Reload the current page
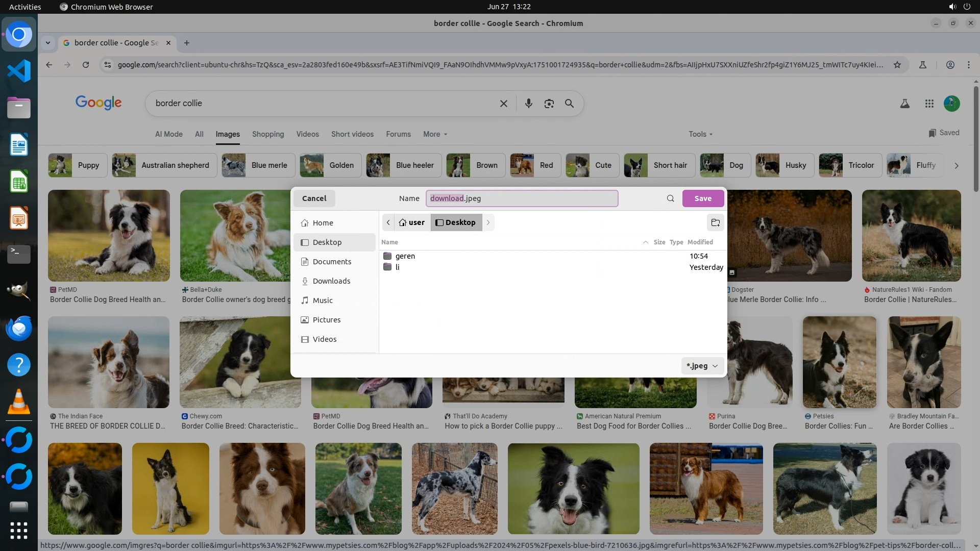Screen dimensions: 980x551 [86, 65]
